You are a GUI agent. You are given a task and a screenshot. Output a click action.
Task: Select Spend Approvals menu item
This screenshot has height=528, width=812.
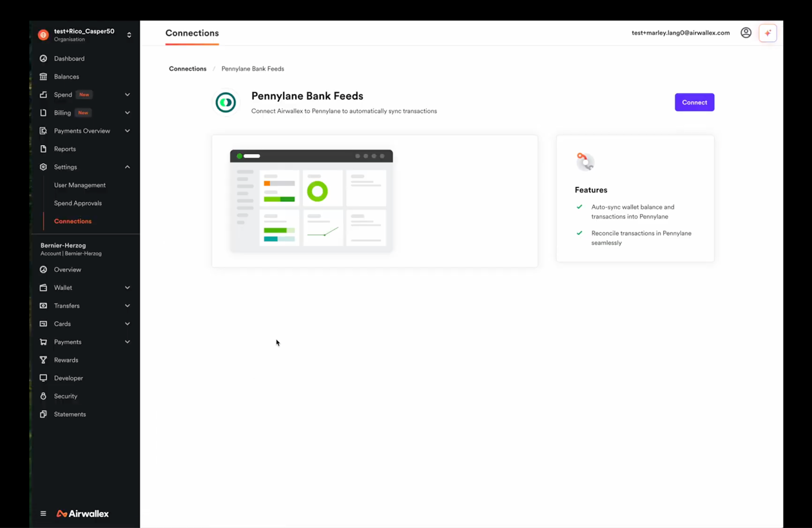[x=78, y=203]
